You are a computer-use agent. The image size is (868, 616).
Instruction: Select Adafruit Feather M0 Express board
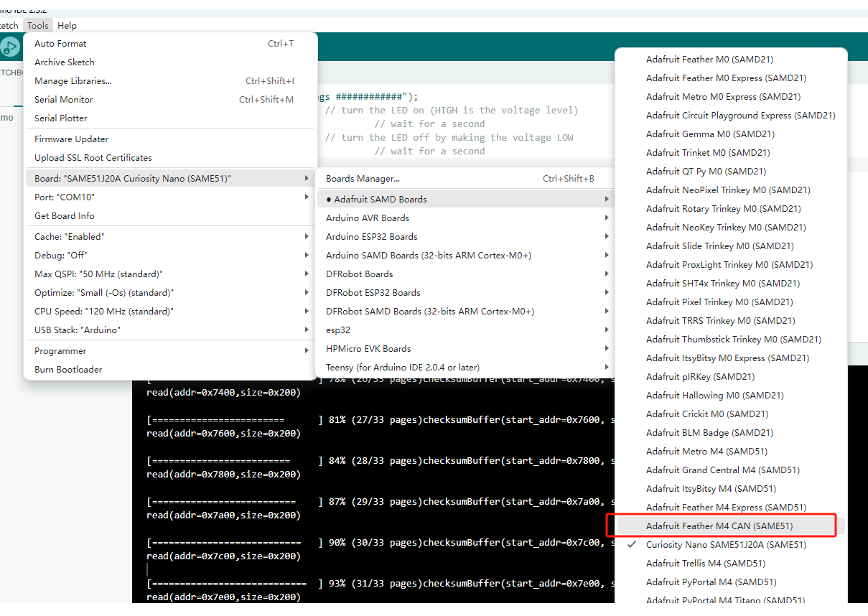[x=731, y=78]
